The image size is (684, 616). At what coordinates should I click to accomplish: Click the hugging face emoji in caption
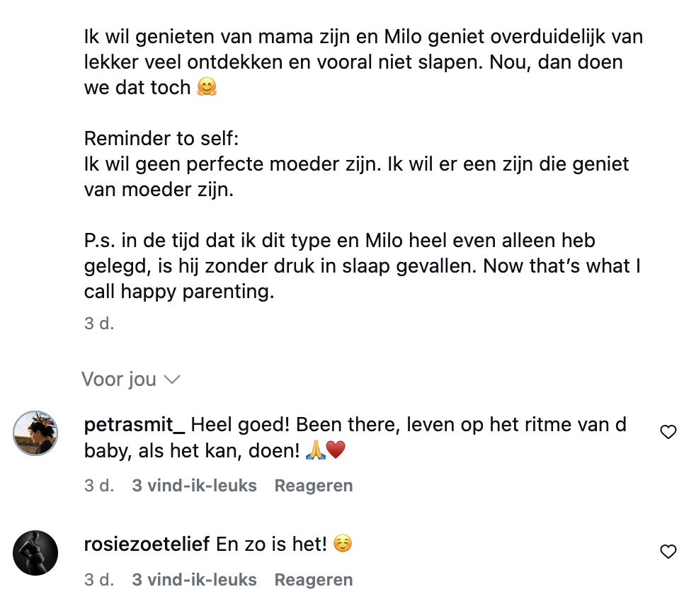[207, 87]
